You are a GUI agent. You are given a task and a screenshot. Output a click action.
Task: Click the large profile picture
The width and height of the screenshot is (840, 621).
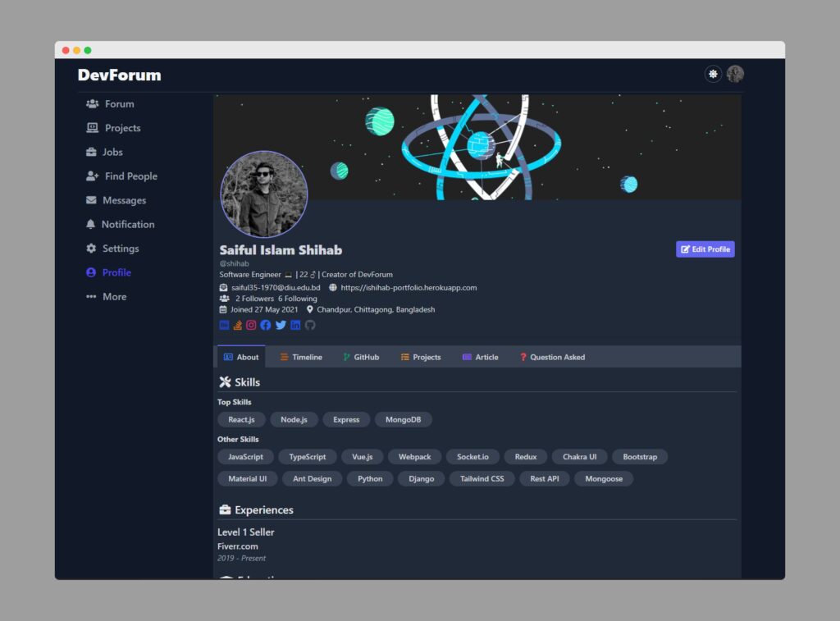(x=264, y=194)
